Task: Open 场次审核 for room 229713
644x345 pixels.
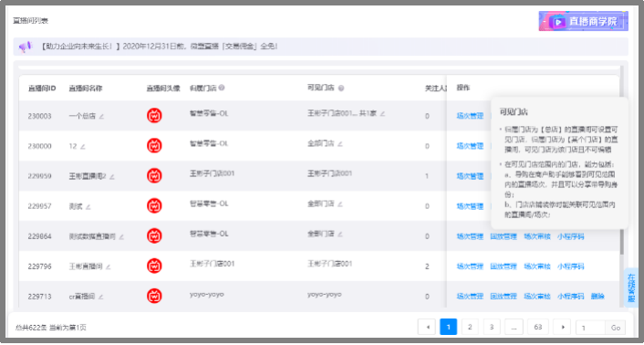Action: point(537,296)
